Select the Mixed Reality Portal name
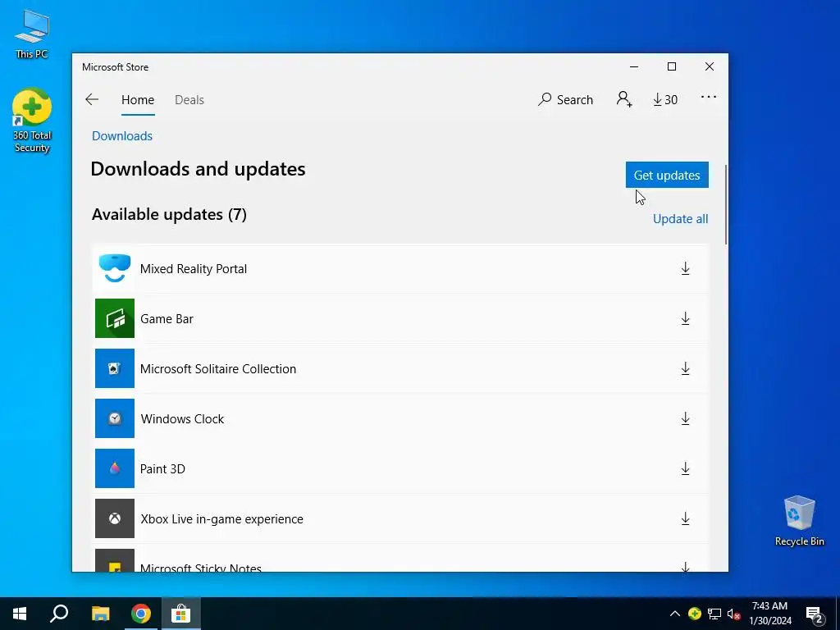 pos(194,268)
